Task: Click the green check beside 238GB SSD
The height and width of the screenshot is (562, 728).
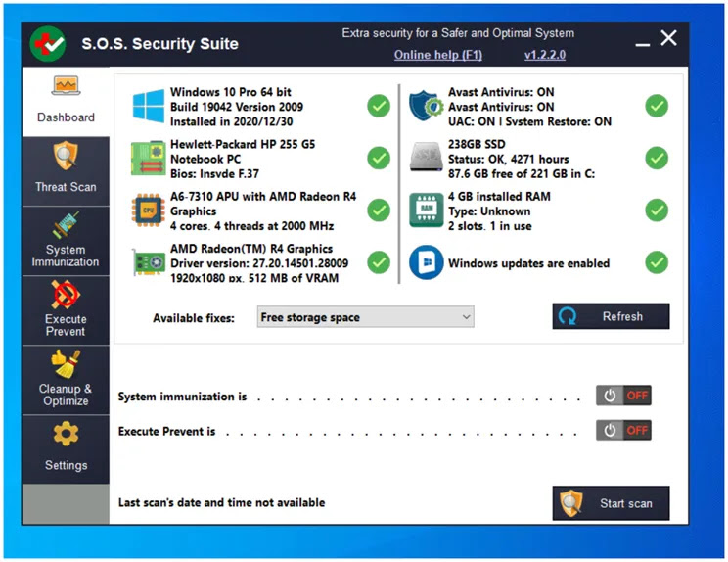Action: [657, 159]
